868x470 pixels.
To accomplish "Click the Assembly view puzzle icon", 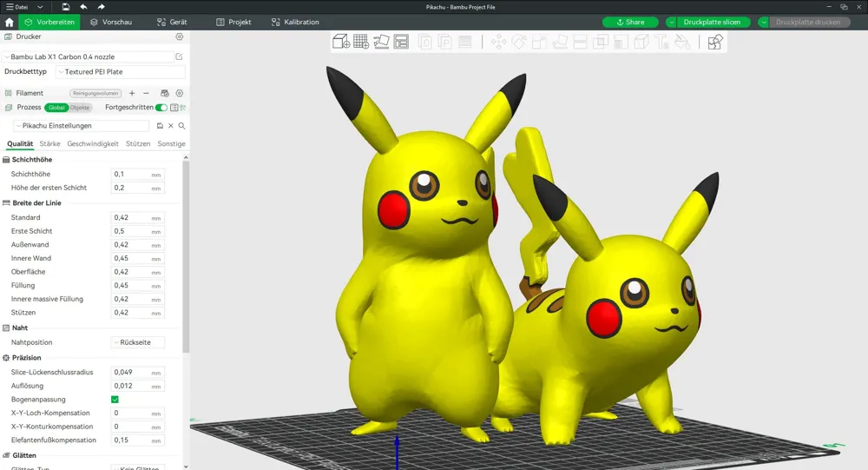I will coord(714,42).
